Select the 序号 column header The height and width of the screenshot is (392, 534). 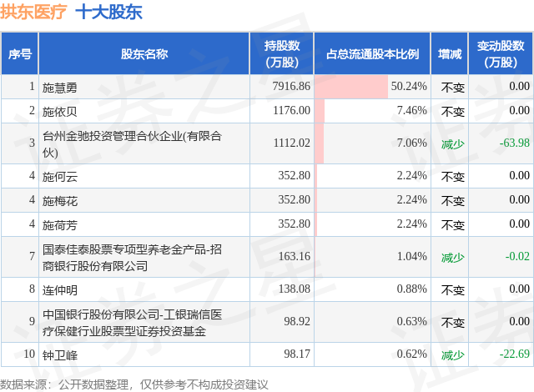pyautogui.click(x=20, y=53)
